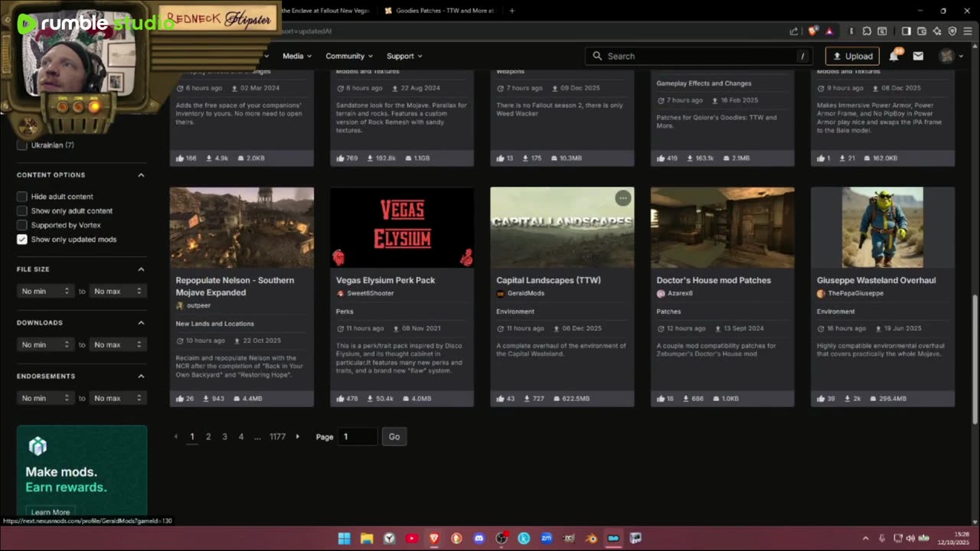This screenshot has height=551, width=980.
Task: Click the volume icon in system tray
Action: (911, 538)
